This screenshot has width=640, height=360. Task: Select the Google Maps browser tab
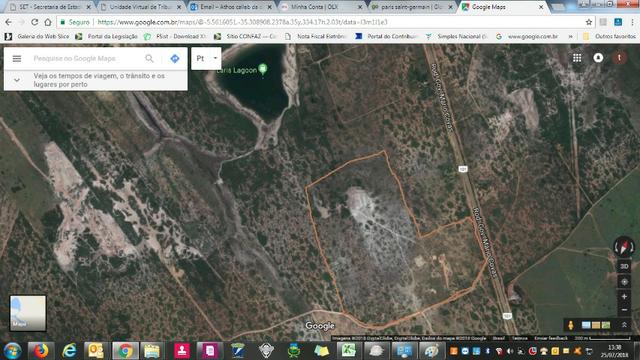[x=502, y=7]
